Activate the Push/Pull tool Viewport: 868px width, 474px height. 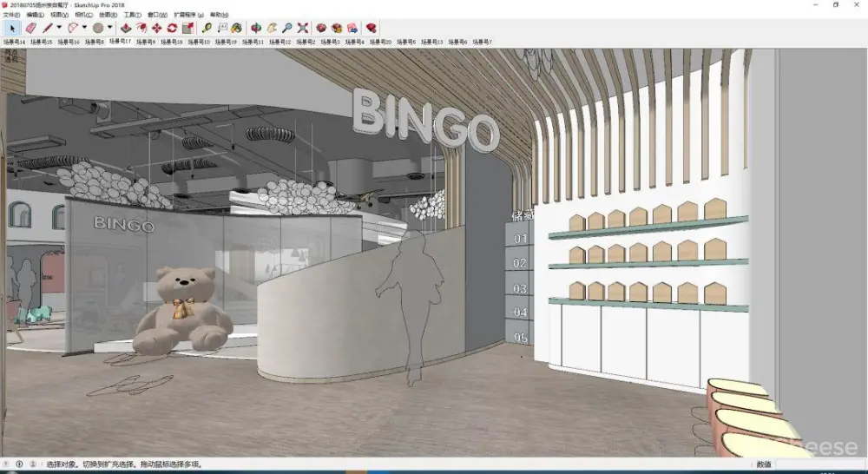coord(126,28)
